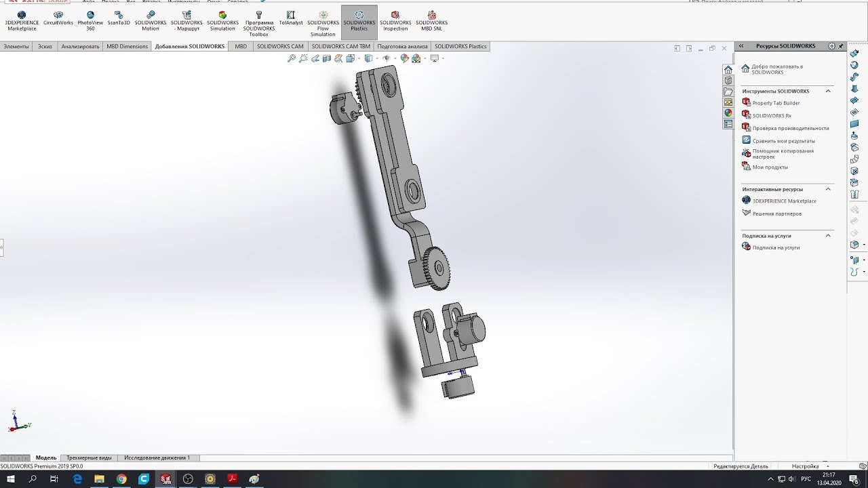868x488 pixels.
Task: Open Chrome from the Windows taskbar
Action: tap(121, 479)
